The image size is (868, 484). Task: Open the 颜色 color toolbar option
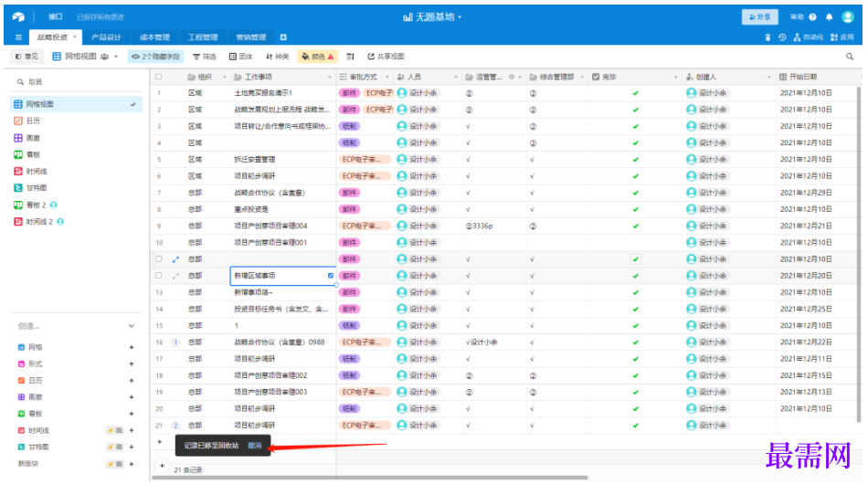[x=317, y=57]
